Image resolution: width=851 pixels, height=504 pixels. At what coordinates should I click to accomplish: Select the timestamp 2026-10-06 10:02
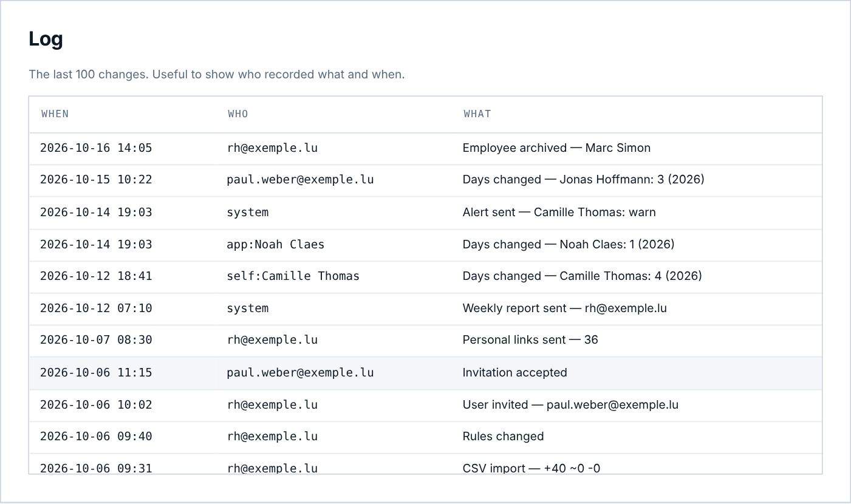click(96, 405)
